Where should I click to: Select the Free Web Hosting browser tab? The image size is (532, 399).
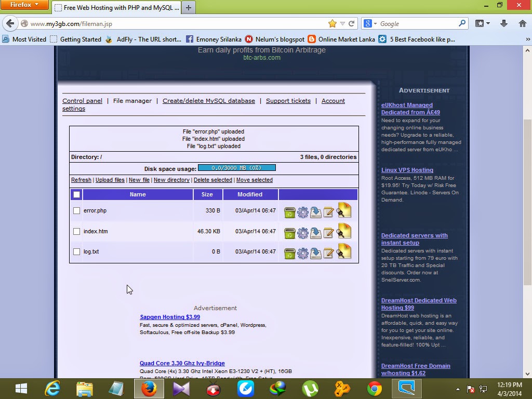point(117,7)
